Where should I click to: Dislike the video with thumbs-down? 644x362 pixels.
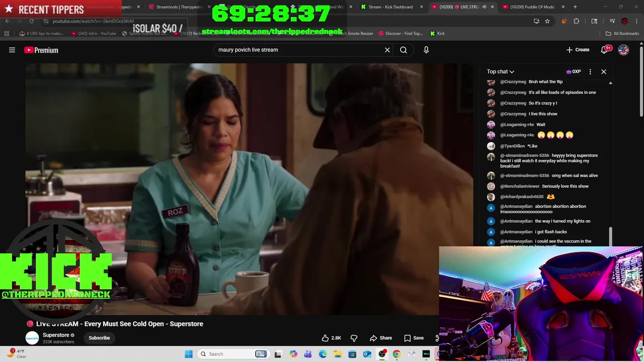[x=354, y=338]
